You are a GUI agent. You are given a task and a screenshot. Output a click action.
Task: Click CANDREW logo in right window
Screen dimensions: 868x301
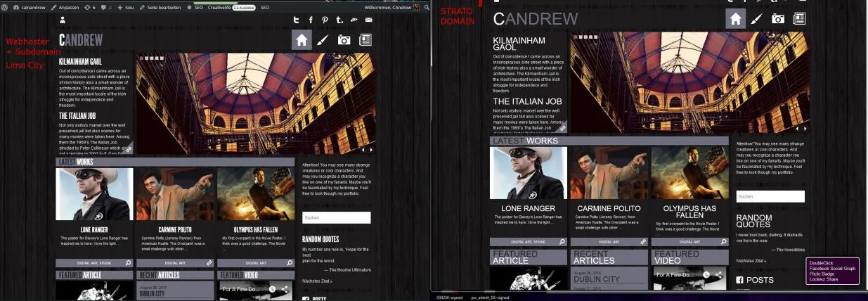tap(536, 19)
